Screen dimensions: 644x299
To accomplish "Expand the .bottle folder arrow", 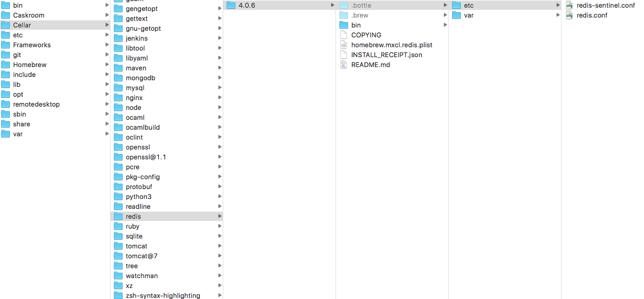I will click(x=445, y=5).
